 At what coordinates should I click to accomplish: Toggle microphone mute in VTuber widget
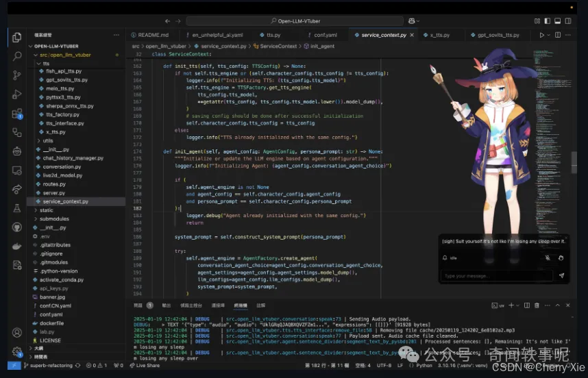pos(548,257)
